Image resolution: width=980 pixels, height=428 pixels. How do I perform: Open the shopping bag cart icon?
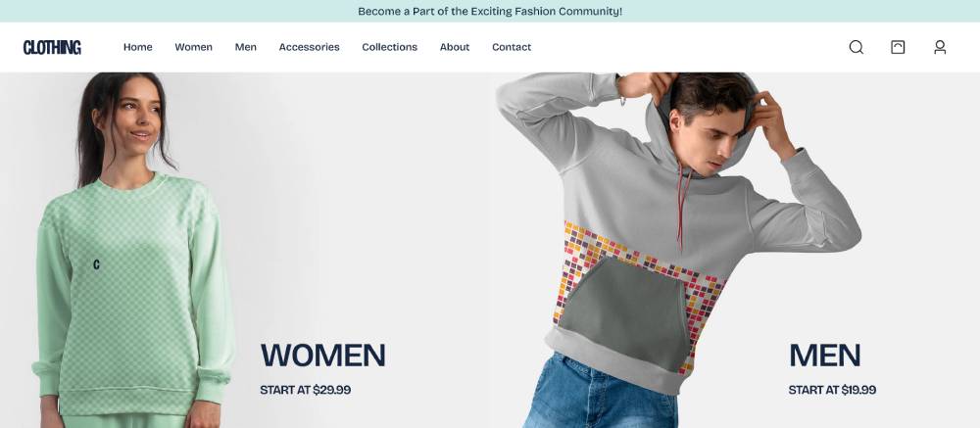click(898, 47)
